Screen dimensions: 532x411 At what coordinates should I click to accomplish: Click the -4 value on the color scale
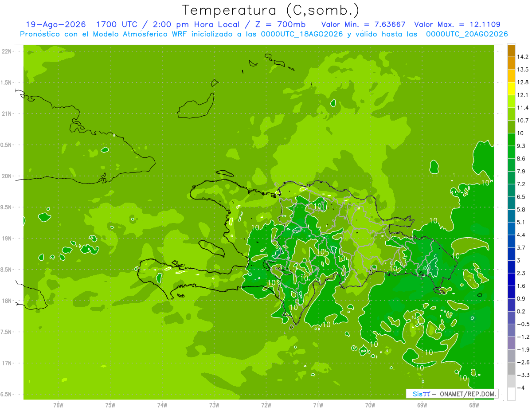pyautogui.click(x=522, y=388)
